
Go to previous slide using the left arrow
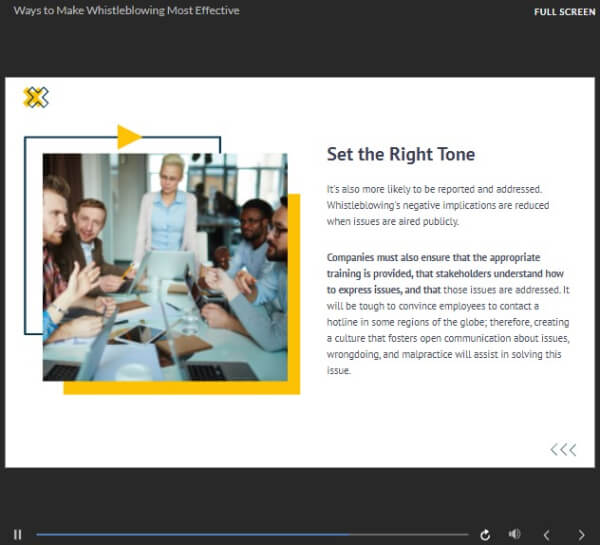point(546,535)
